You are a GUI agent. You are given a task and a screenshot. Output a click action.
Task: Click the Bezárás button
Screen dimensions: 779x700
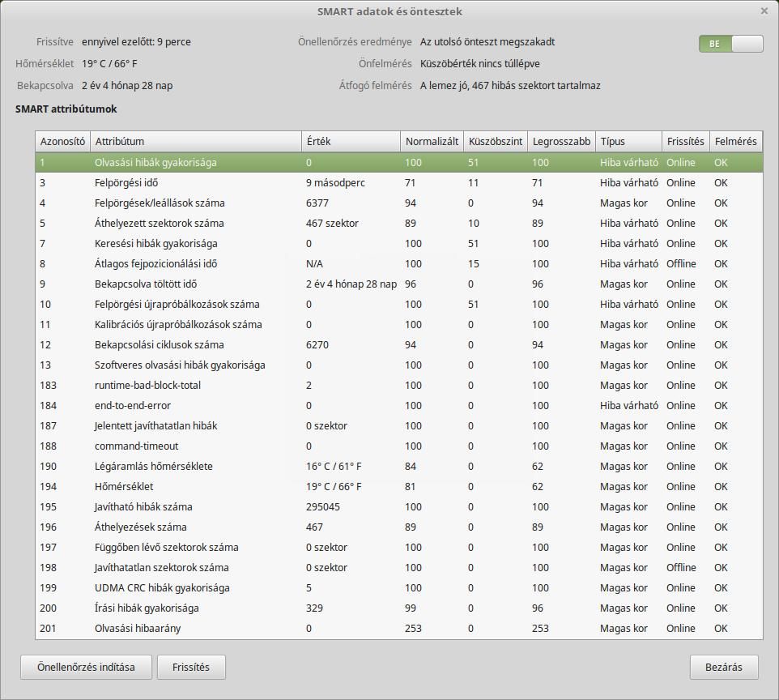(724, 668)
